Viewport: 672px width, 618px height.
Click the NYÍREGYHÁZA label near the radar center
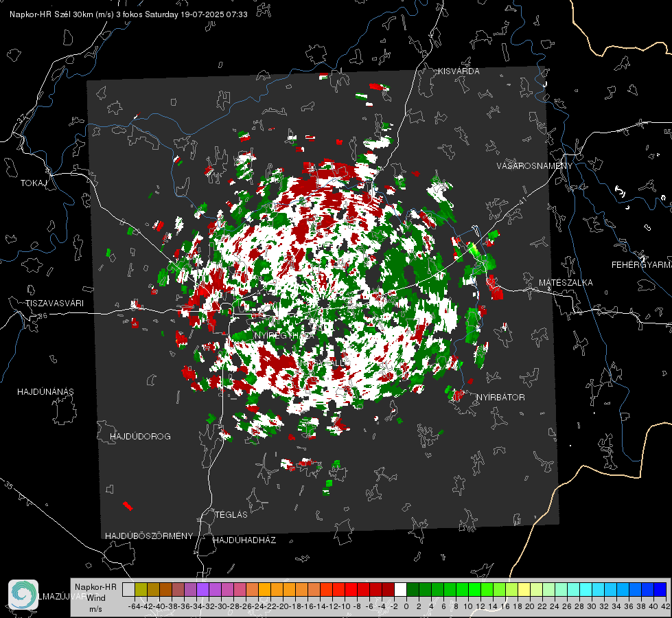coord(283,335)
